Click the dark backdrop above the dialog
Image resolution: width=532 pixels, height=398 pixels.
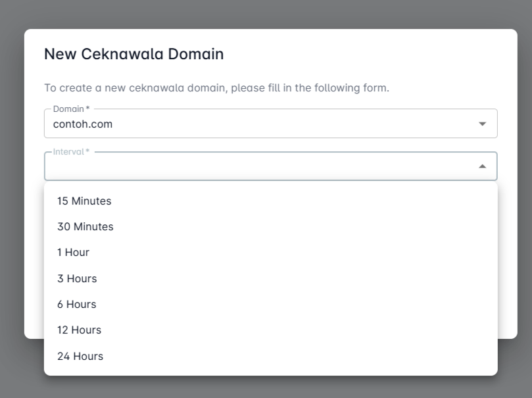pyautogui.click(x=263, y=13)
